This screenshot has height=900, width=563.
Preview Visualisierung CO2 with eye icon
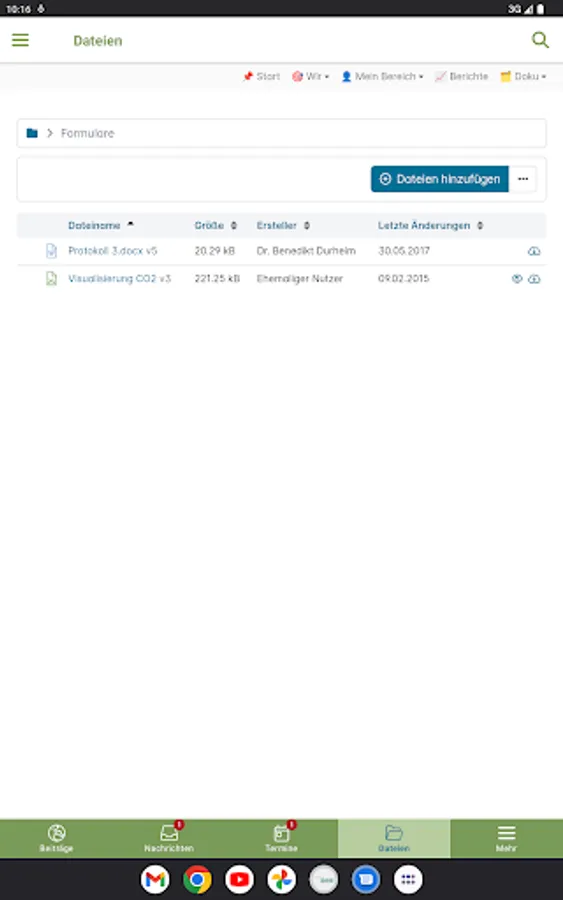click(x=517, y=278)
